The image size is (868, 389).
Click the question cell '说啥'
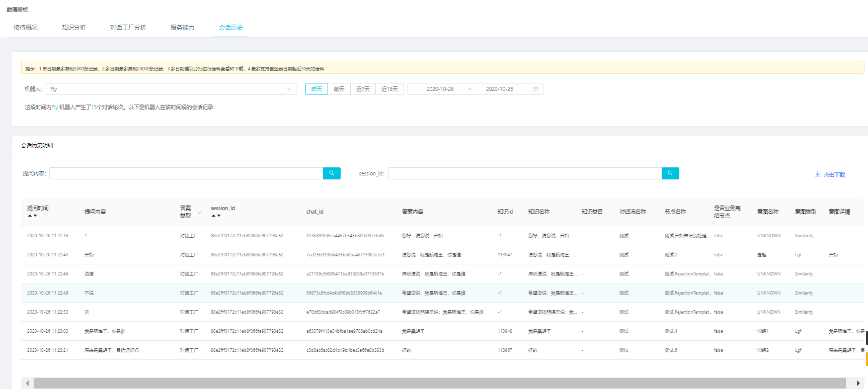(x=89, y=274)
